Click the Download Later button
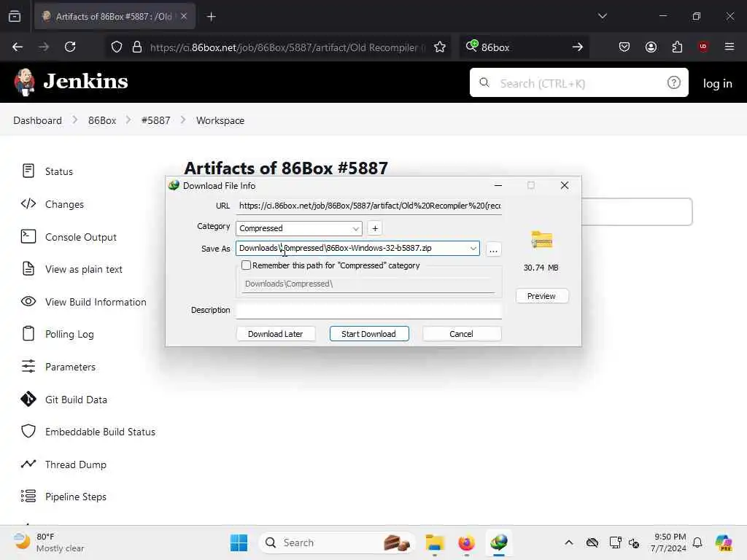Screen dimensions: 747x560 point(276,334)
